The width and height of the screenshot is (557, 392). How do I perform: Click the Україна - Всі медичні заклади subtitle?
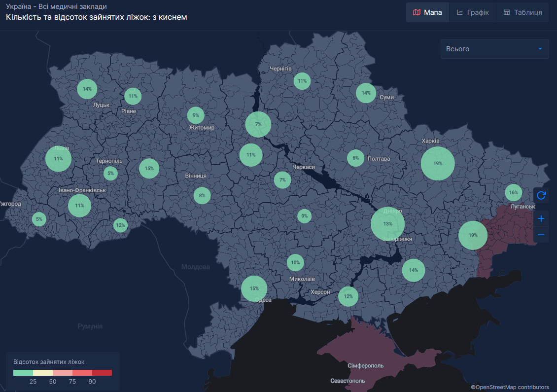tap(56, 6)
